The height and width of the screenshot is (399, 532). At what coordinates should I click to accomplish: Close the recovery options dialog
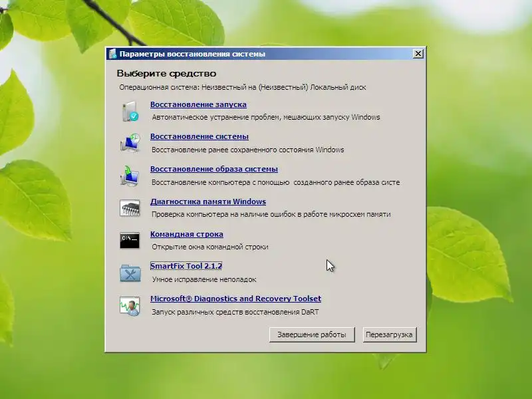(418, 54)
